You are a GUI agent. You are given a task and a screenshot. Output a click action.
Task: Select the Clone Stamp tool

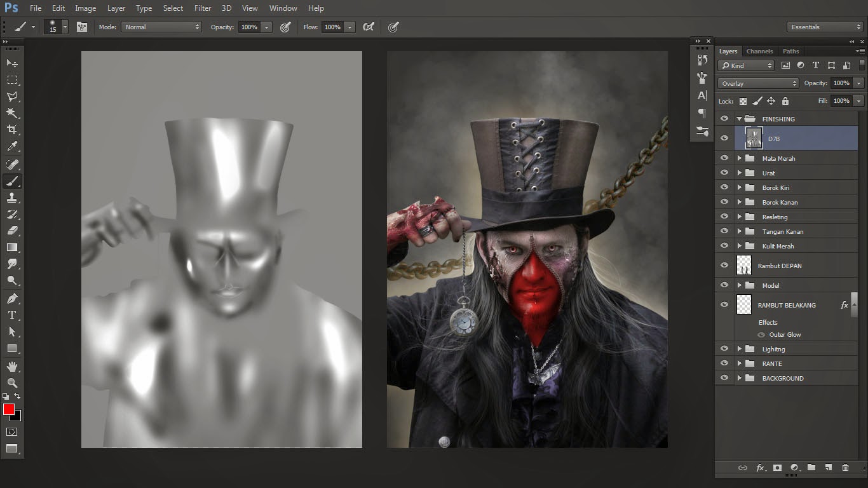coord(12,198)
